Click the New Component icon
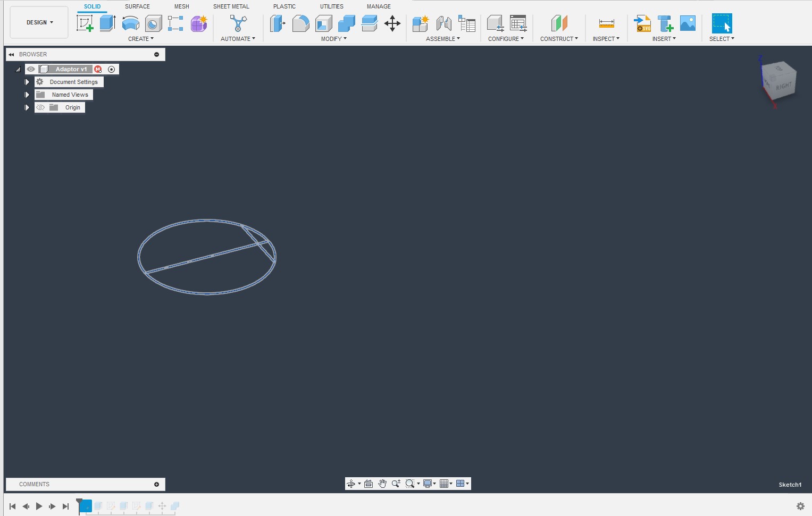Image resolution: width=812 pixels, height=516 pixels. tap(421, 23)
